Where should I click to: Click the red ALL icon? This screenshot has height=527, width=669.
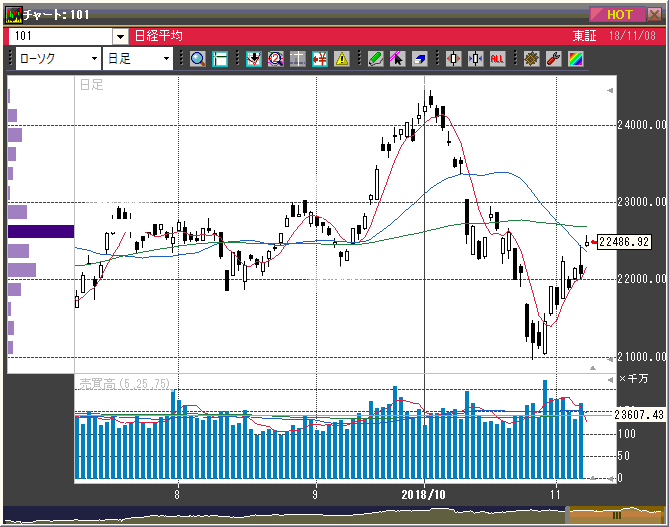coord(497,59)
